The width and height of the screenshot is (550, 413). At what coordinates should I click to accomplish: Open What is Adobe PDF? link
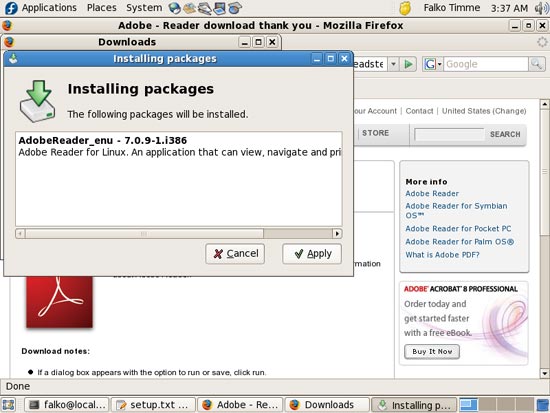[442, 255]
